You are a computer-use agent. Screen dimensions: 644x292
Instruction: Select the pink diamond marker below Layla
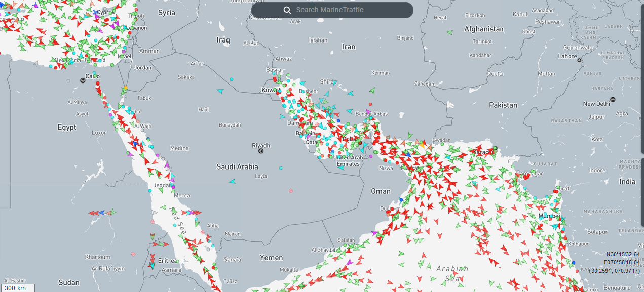(x=290, y=191)
